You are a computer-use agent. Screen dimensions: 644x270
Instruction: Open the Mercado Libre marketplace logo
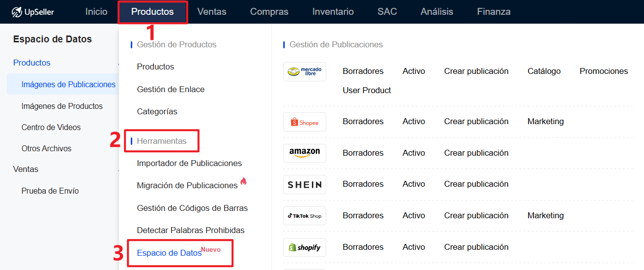point(304,71)
